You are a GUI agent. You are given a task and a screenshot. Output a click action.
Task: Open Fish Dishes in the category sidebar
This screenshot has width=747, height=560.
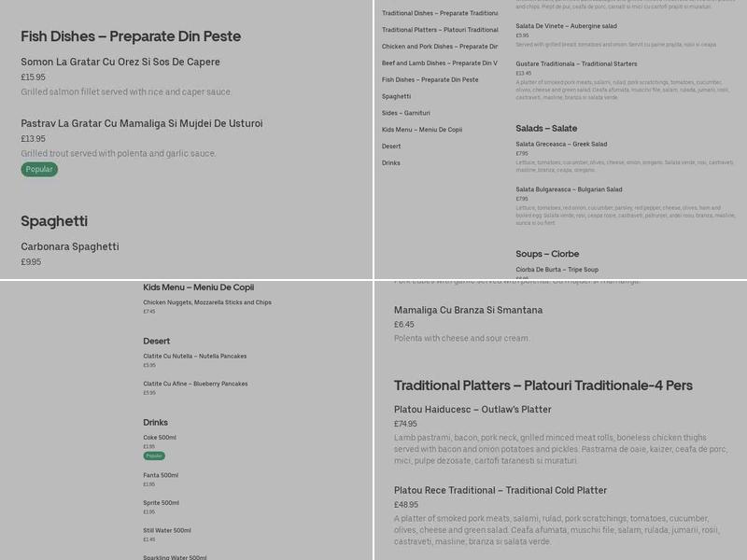(x=430, y=80)
